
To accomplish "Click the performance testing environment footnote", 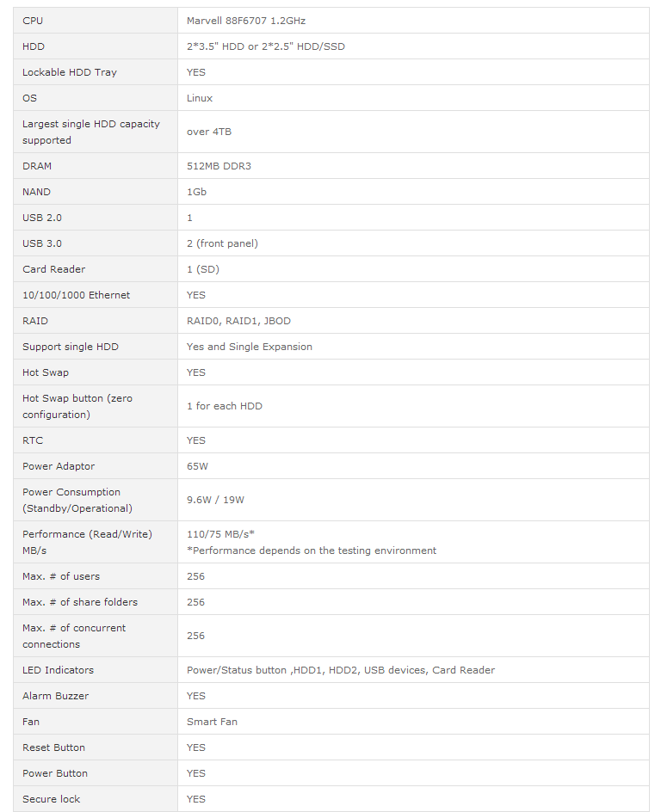I will point(312,551).
